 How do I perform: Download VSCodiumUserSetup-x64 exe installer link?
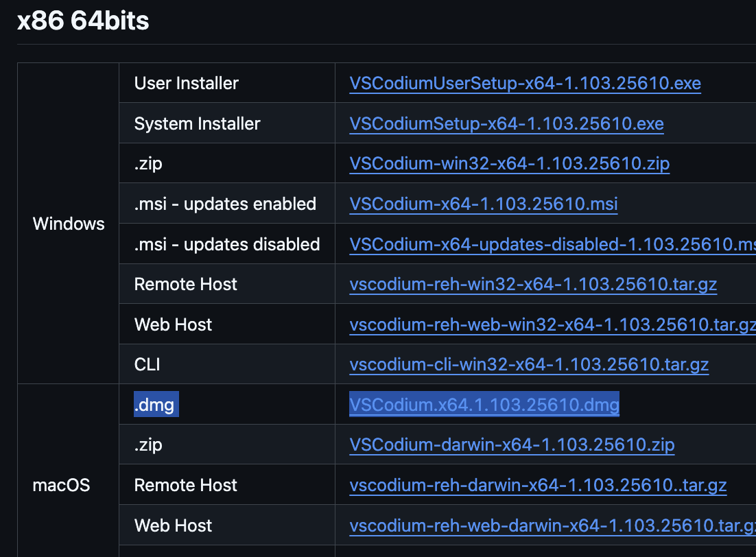point(525,83)
